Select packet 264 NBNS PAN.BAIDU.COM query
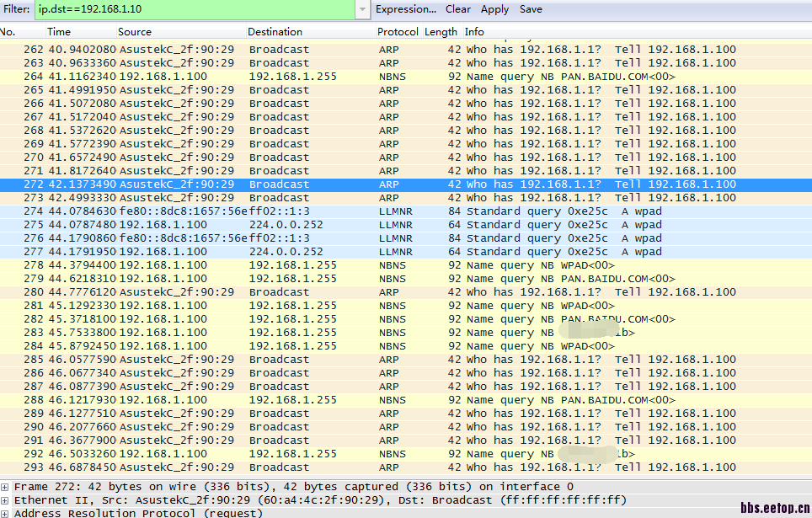This screenshot has height=518, width=812. coord(406,77)
